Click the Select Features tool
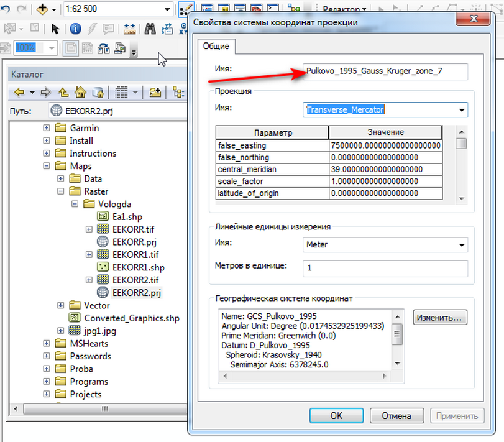Image resolution: width=504 pixels, height=442 pixels. point(10,29)
